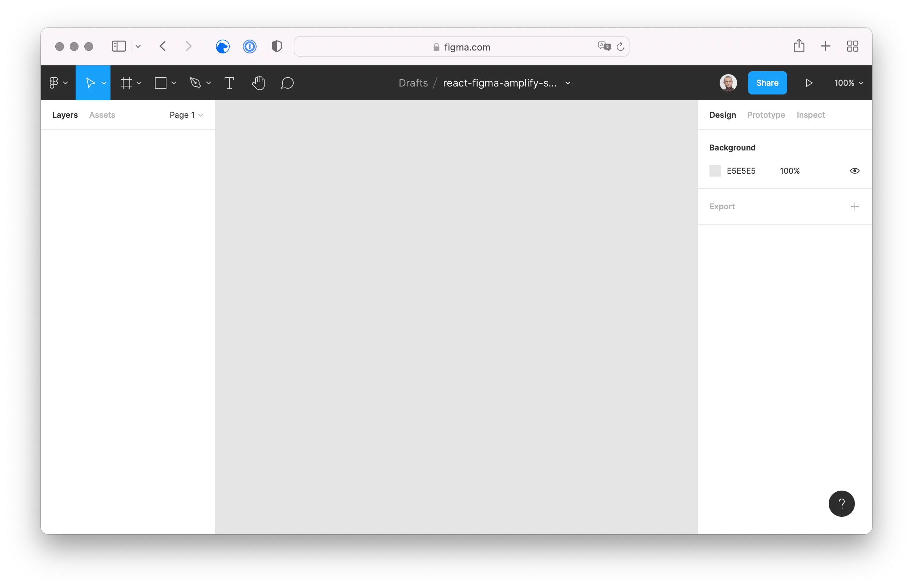Switch to the Assets tab
This screenshot has height=588, width=913.
pos(102,114)
